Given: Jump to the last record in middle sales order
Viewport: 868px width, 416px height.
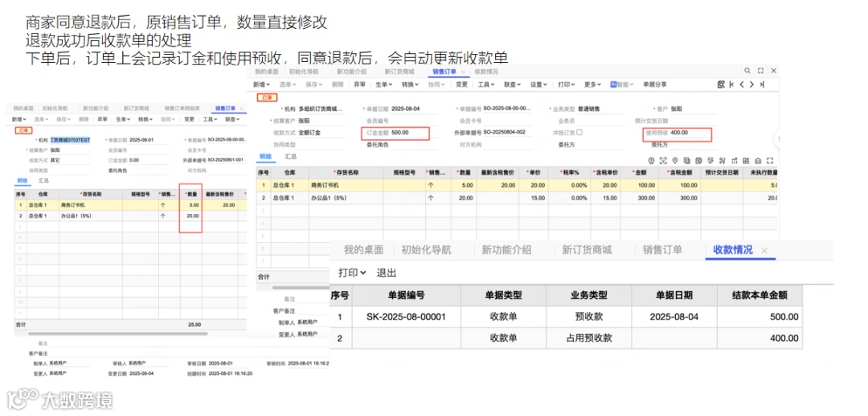Looking at the screenshot, I should (x=762, y=84).
